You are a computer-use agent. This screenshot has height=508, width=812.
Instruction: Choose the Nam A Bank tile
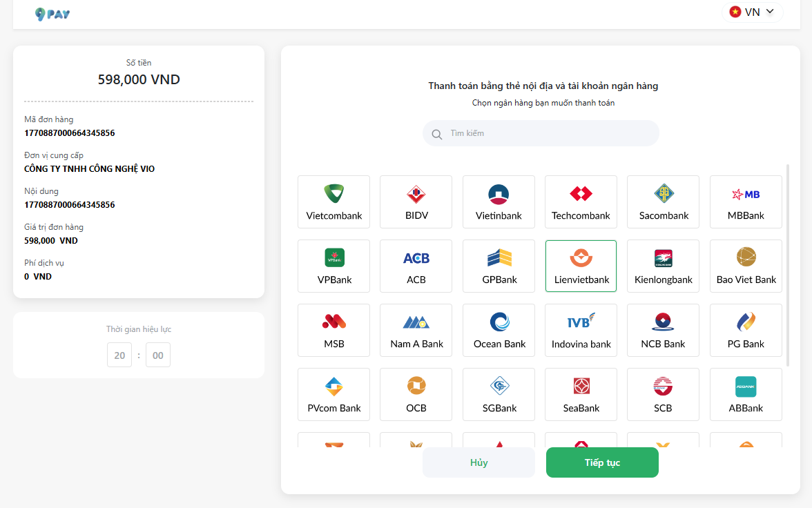point(416,331)
